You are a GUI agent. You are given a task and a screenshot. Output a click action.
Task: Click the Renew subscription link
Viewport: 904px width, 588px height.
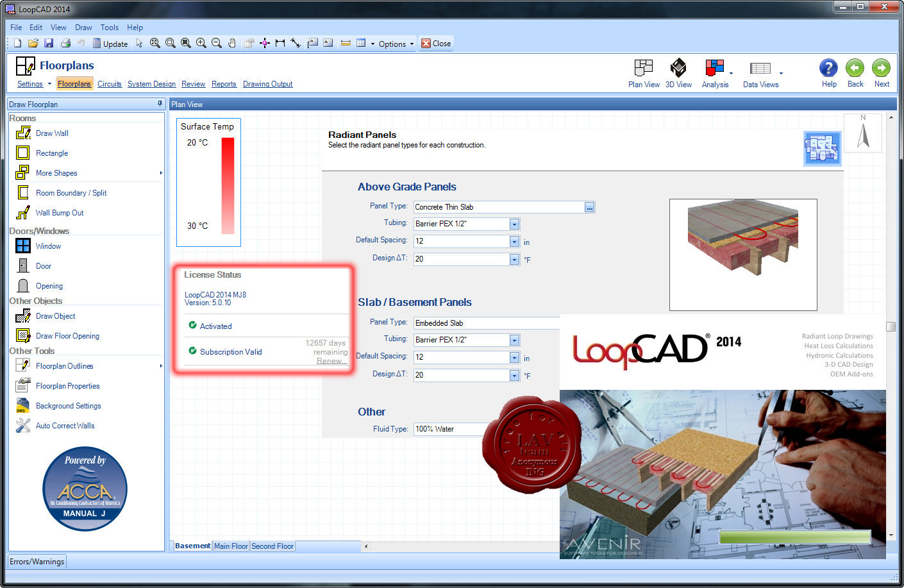(331, 361)
